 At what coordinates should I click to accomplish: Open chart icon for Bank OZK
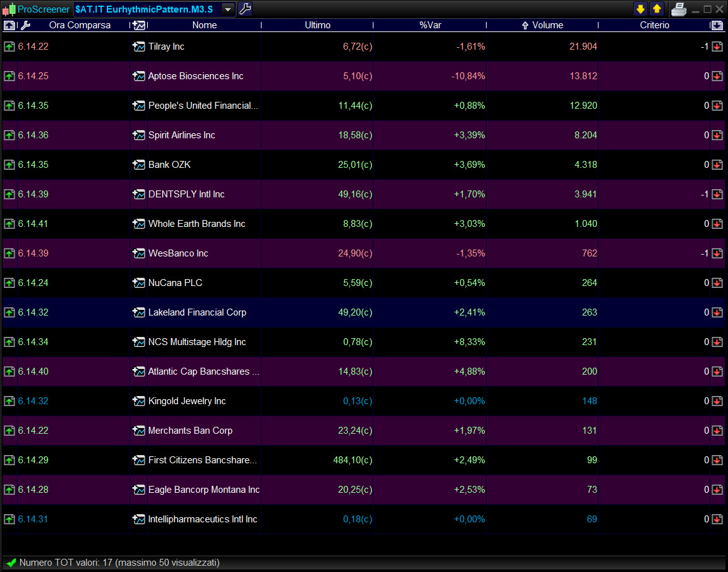[139, 165]
